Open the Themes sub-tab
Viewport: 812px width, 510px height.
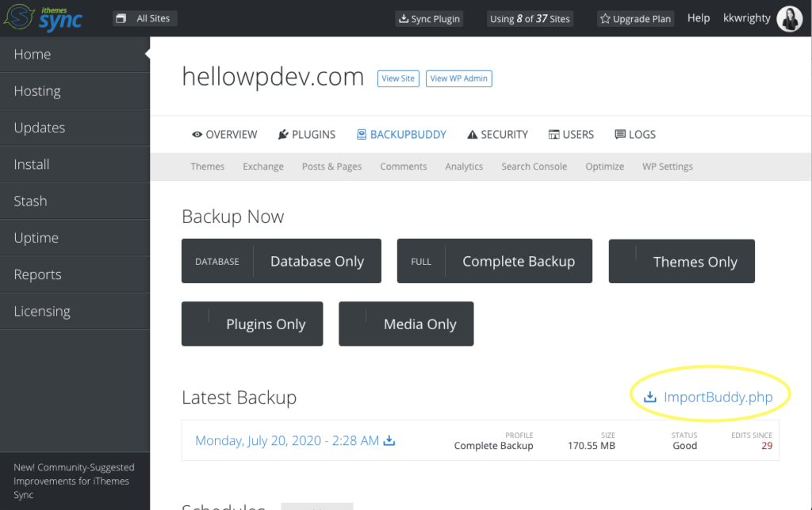208,167
